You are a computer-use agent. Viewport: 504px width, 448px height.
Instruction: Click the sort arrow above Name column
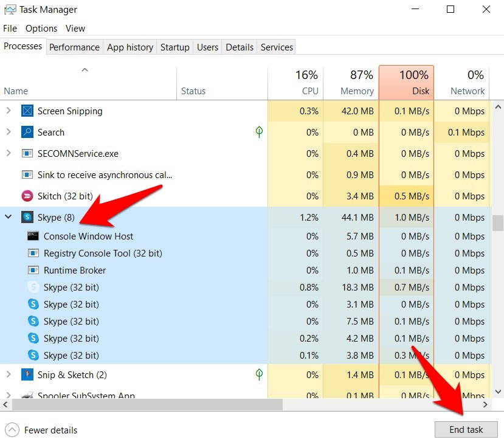coord(85,70)
